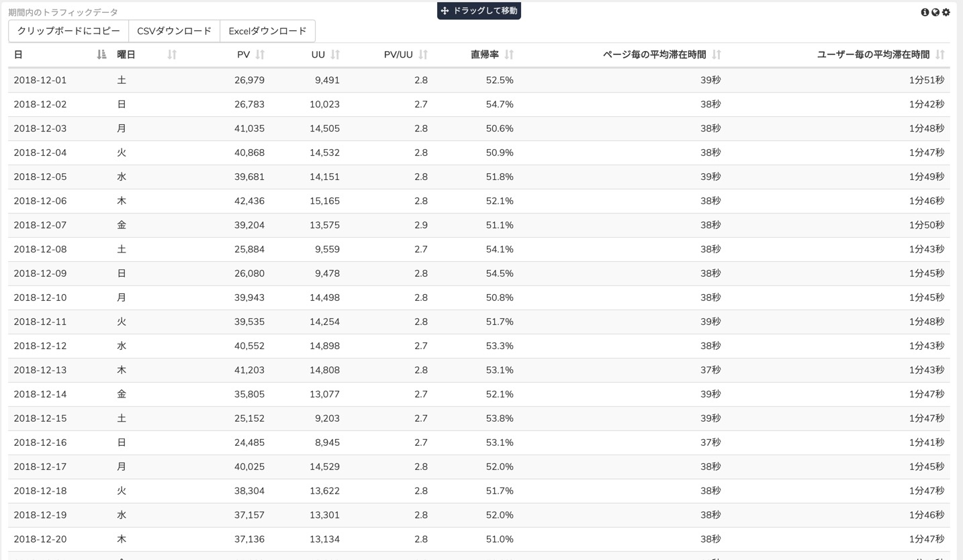The image size is (963, 560).
Task: Click 1分51秒 user stay time
Action: (x=927, y=80)
